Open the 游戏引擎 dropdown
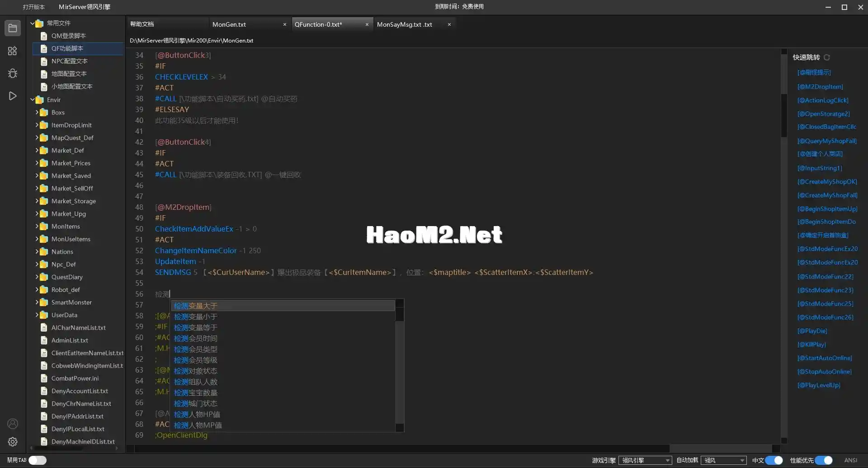The height and width of the screenshot is (468, 868). coord(645,460)
